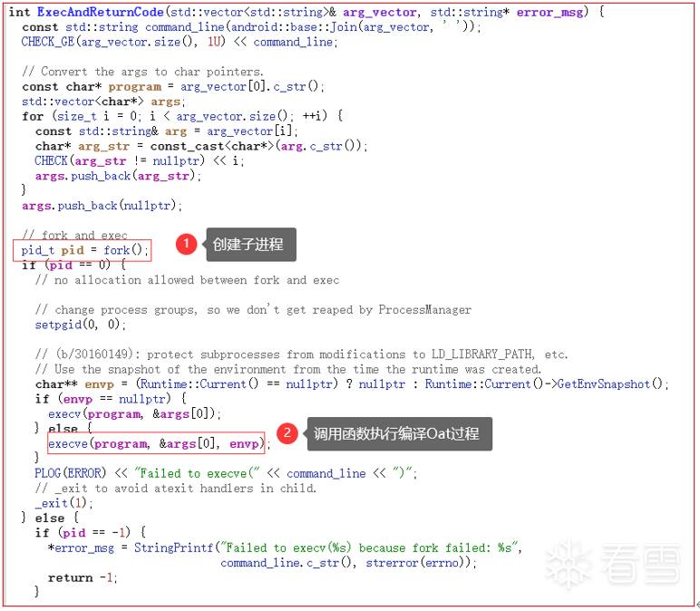Viewport: 700px width, 611px height.
Task: Click 'execve(program, &args[0], envp)' call
Action: [156, 443]
